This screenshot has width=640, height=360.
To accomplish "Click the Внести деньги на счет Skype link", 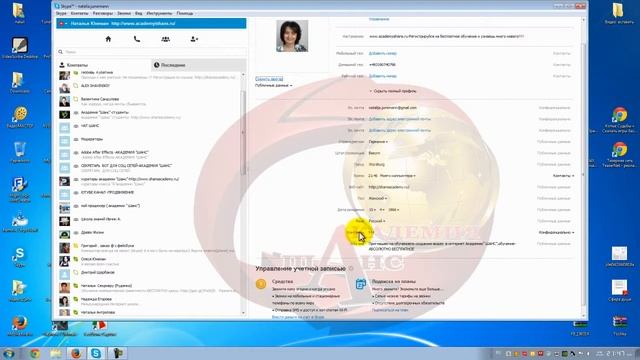I will click(x=298, y=317).
